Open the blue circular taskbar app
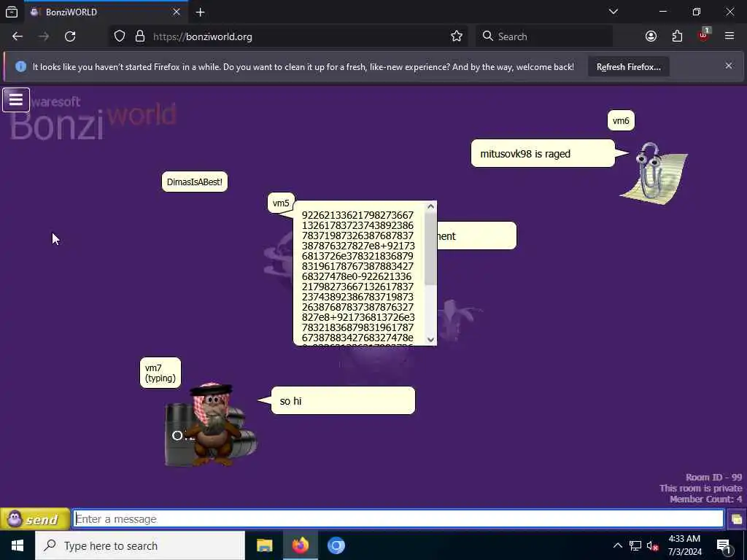The image size is (747, 560). (x=336, y=545)
